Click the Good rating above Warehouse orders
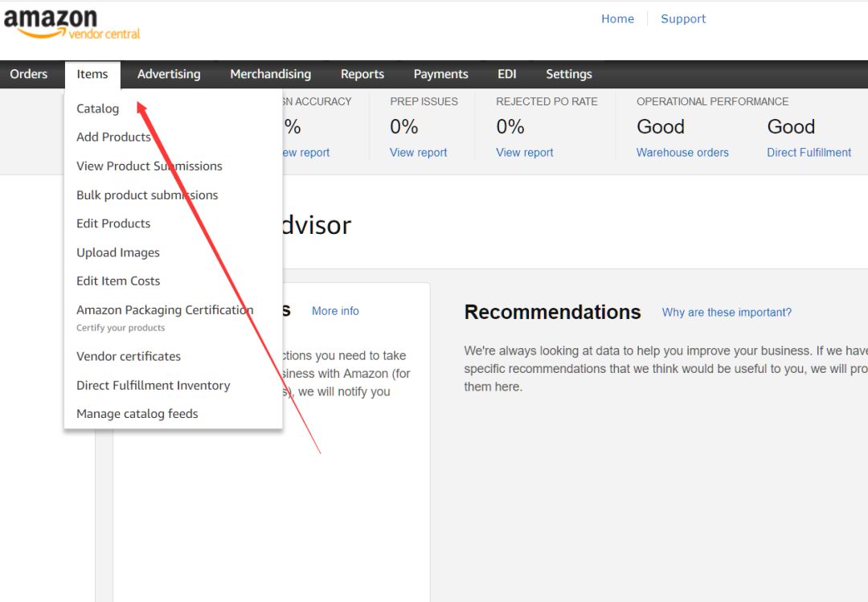 pyautogui.click(x=661, y=127)
